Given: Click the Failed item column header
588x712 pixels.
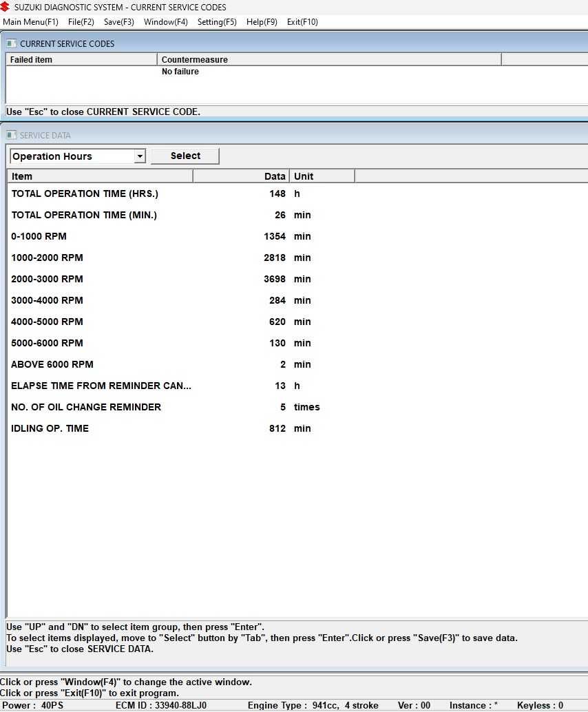Looking at the screenshot, I should pyautogui.click(x=82, y=59).
